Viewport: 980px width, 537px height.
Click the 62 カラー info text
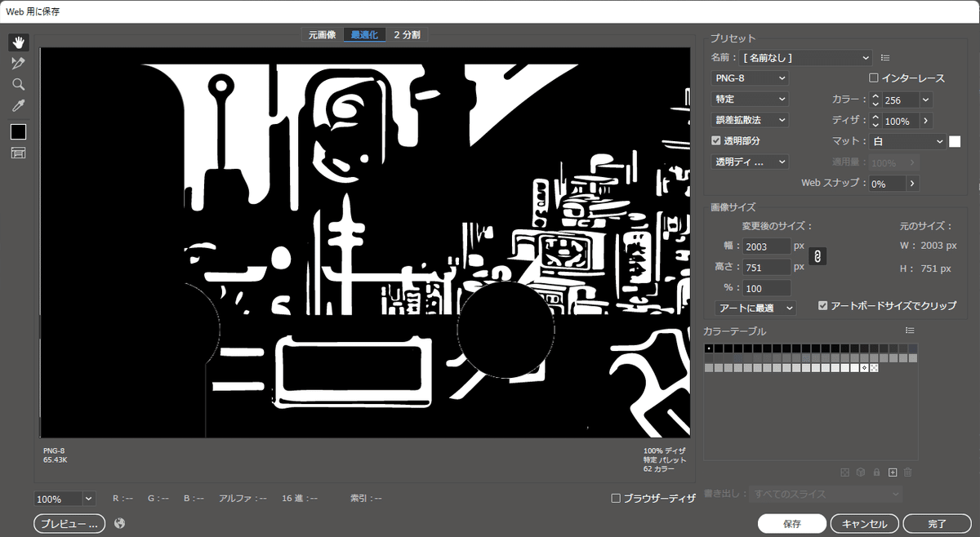click(660, 469)
